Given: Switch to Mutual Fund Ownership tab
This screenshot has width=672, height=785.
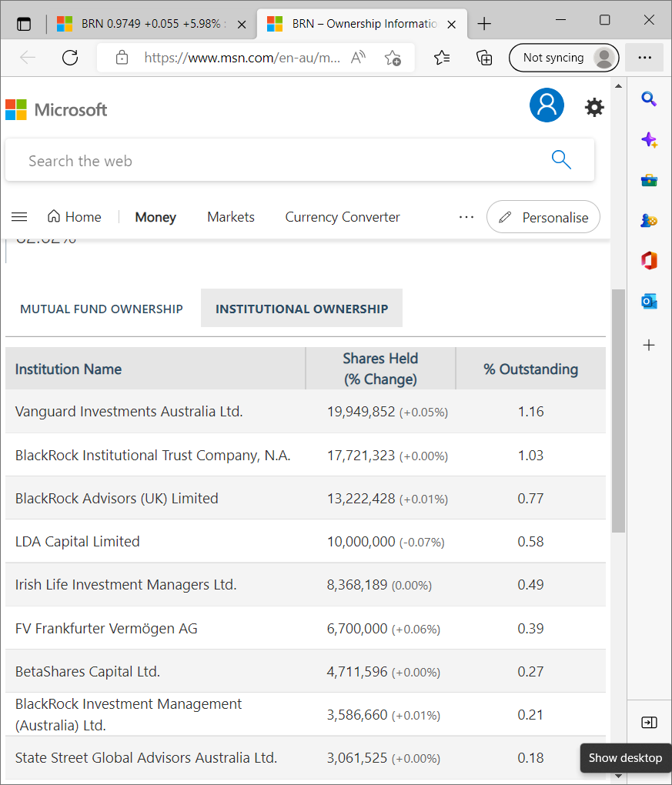Looking at the screenshot, I should tap(102, 309).
